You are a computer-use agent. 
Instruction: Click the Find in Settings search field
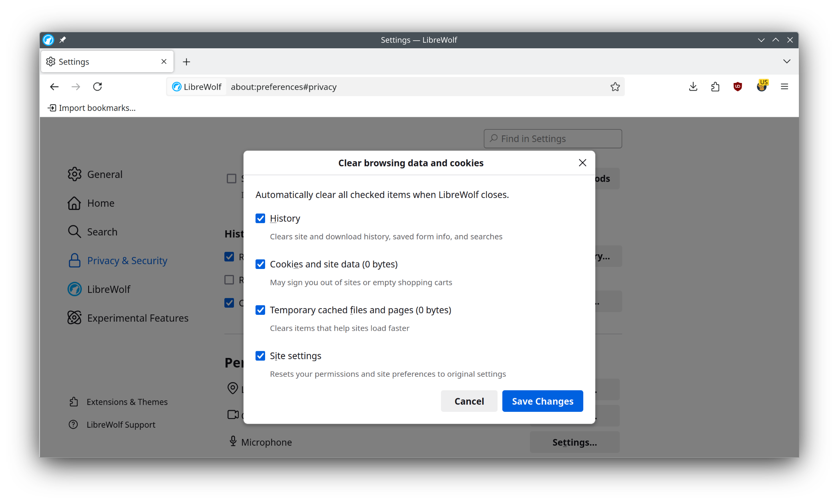553,138
